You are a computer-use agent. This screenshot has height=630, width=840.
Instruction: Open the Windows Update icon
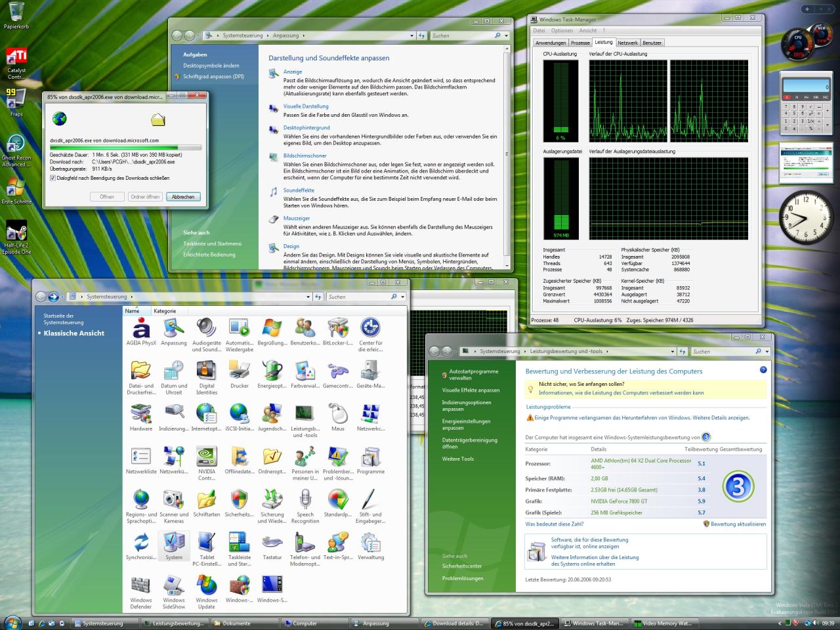pos(207,592)
